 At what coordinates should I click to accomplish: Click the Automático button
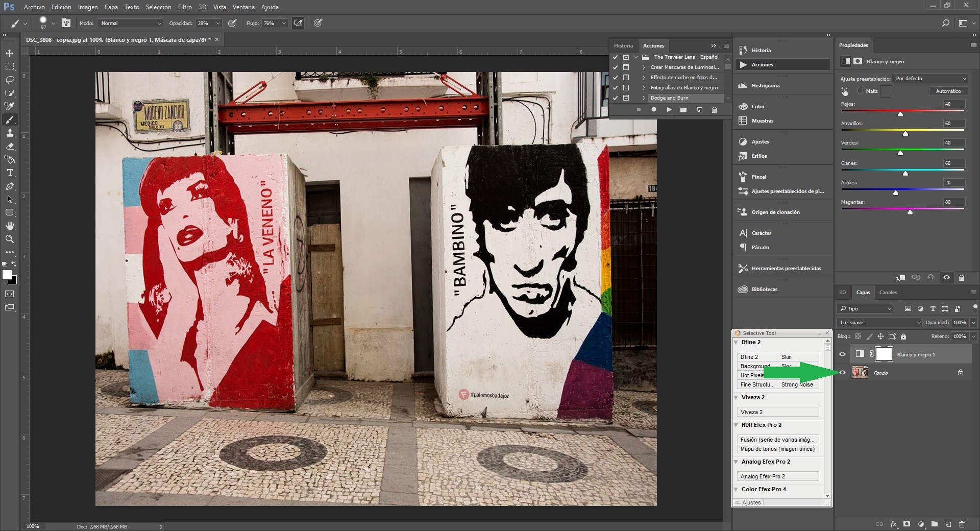(948, 91)
